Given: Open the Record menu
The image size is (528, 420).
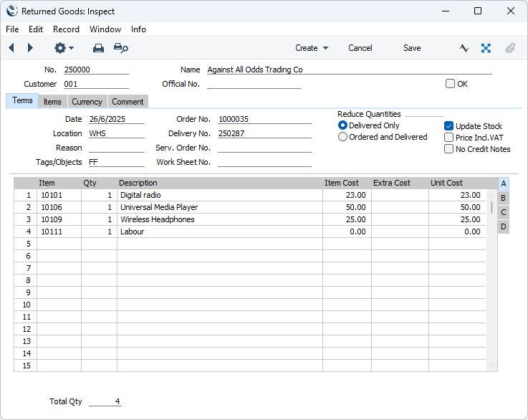Looking at the screenshot, I should point(66,29).
